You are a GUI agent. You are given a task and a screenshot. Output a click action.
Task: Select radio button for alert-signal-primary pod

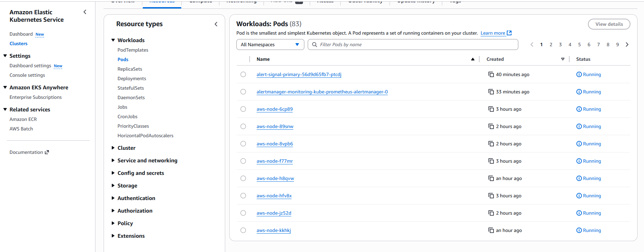click(x=243, y=74)
